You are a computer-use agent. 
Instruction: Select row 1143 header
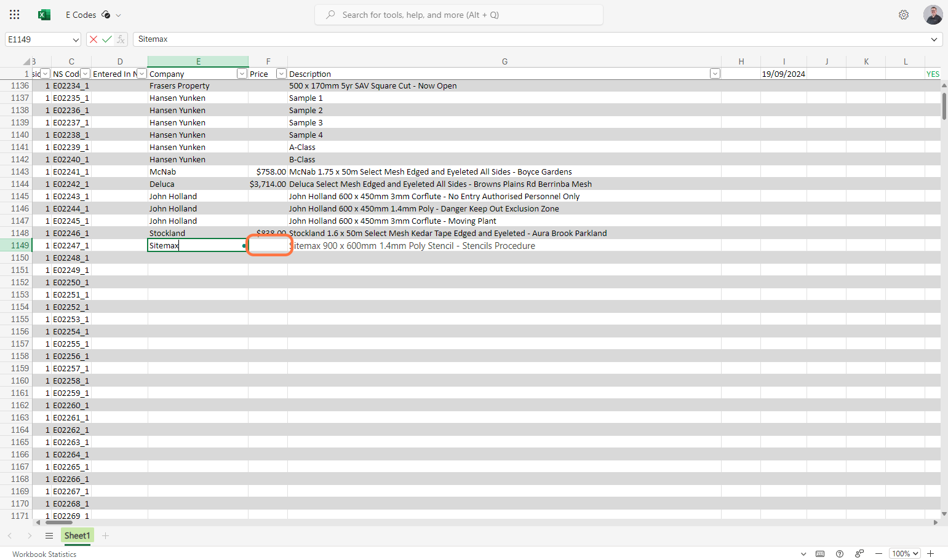pos(16,172)
